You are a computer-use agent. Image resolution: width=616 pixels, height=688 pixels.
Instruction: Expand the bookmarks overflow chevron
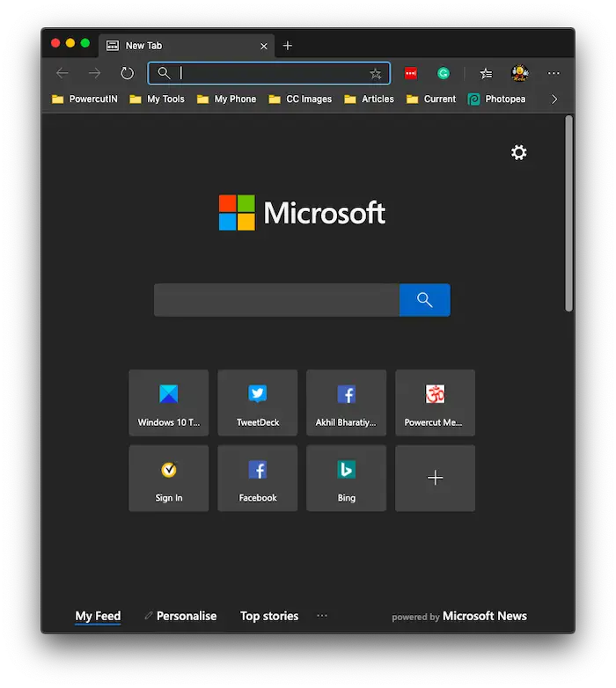[554, 99]
